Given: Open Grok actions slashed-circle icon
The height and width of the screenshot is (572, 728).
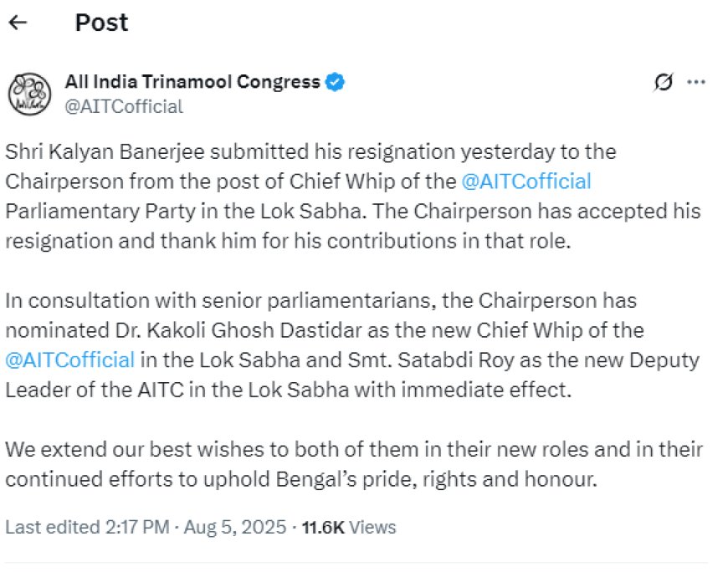Looking at the screenshot, I should [664, 82].
